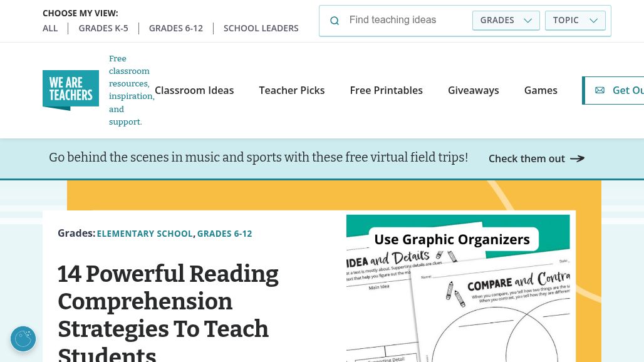Viewport: 644px width, 362px height.
Task: Open the Classroom Ideas menu
Action: 194,90
